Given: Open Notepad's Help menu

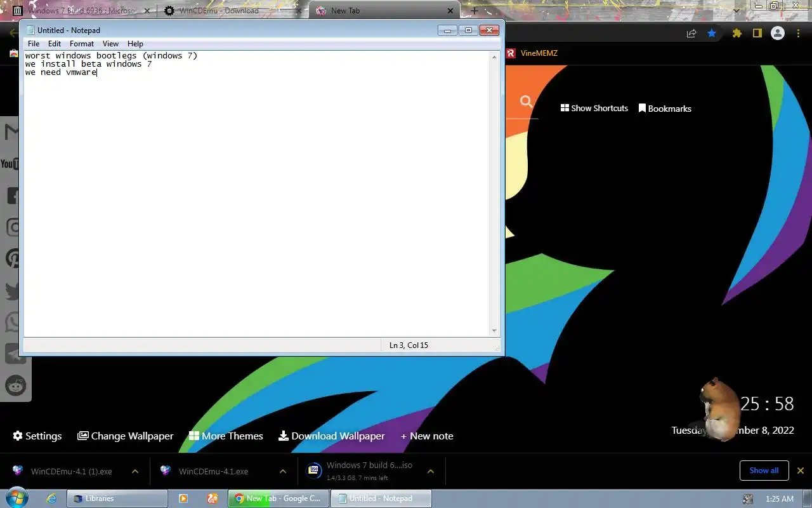Looking at the screenshot, I should [x=135, y=44].
